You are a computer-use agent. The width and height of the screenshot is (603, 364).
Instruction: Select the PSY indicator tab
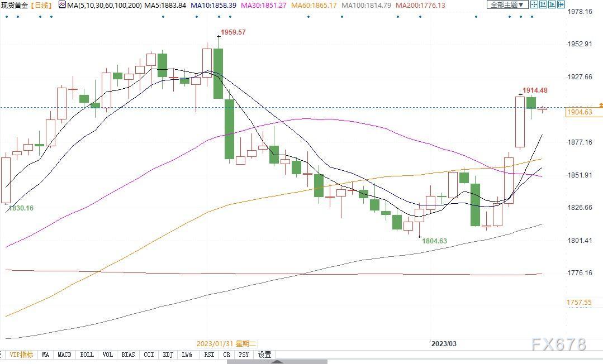(244, 355)
